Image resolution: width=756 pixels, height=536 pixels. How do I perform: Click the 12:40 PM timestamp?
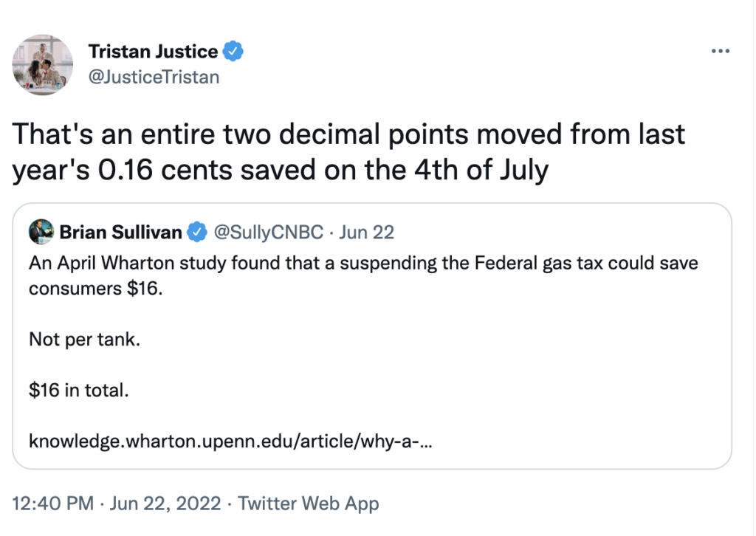[53, 504]
